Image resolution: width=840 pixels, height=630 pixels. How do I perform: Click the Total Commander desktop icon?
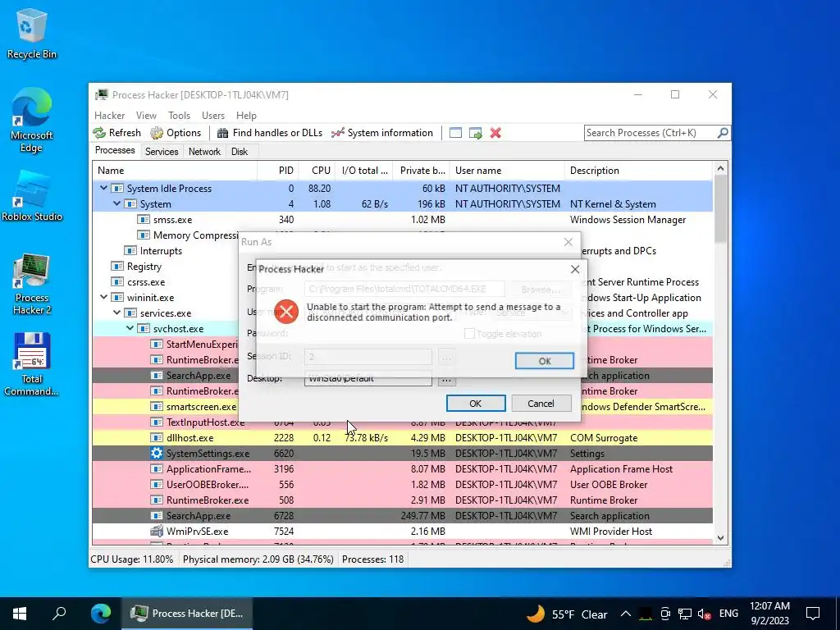(31, 364)
